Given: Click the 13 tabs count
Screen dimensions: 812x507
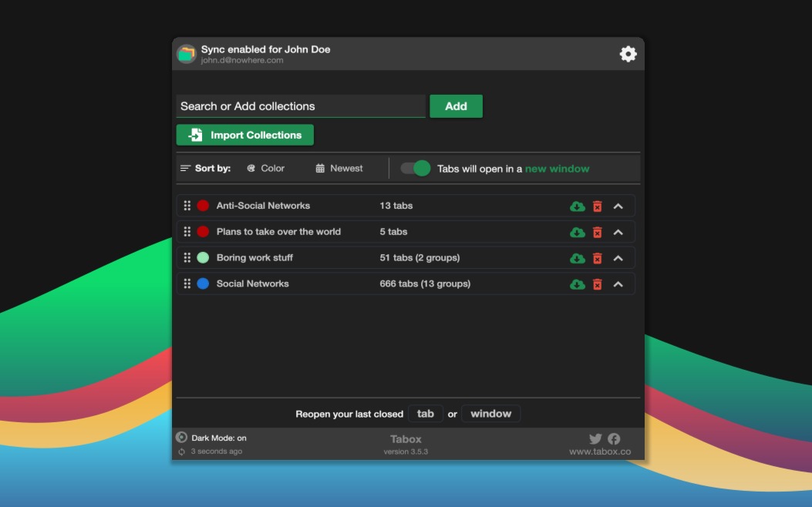Looking at the screenshot, I should coord(396,206).
